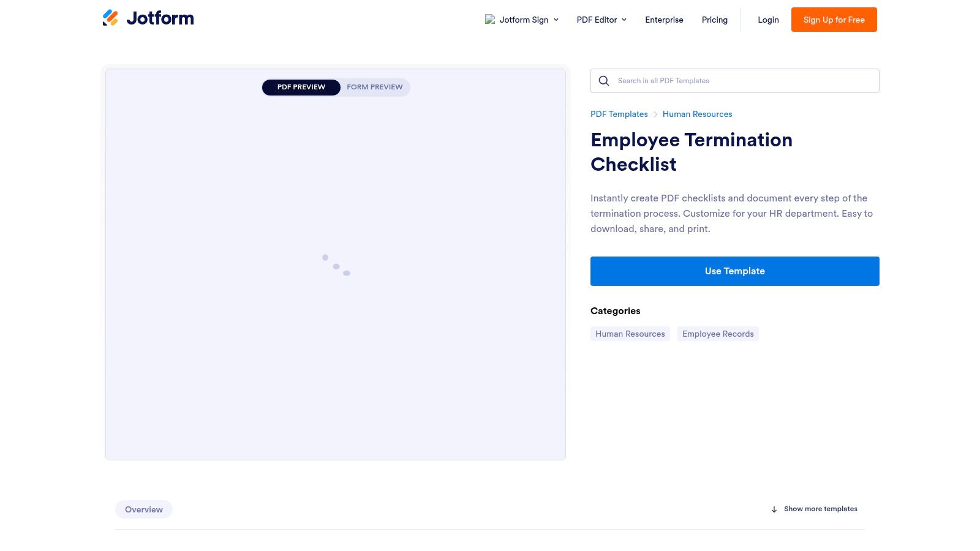Expand the PDF Editor dropdown
Viewport: 980px width, 551px height.
601,19
